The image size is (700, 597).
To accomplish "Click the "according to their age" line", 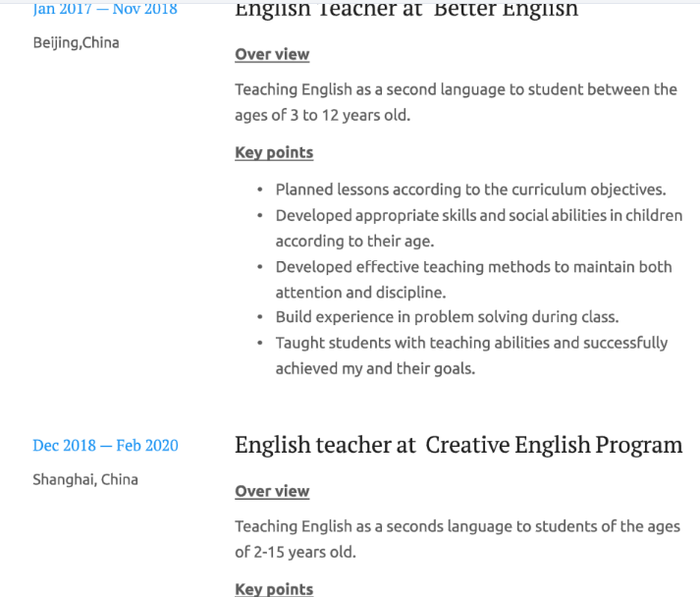I will pyautogui.click(x=354, y=241).
